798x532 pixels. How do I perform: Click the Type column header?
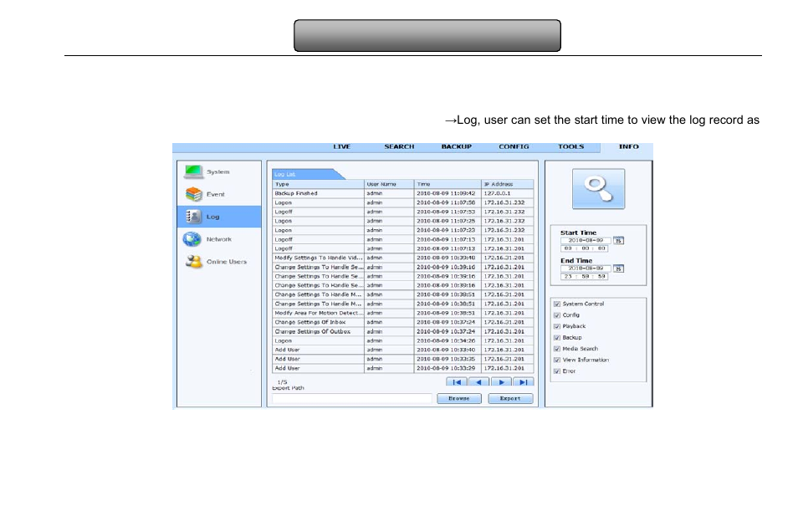click(318, 184)
